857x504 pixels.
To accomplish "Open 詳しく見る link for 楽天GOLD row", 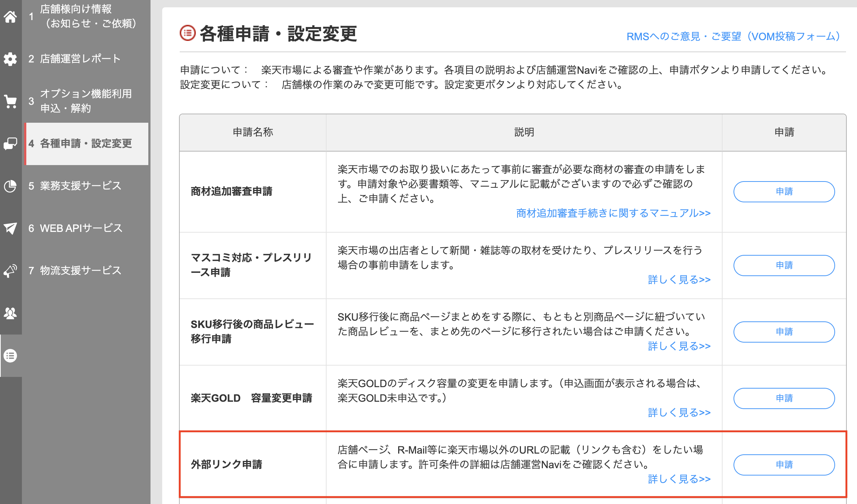I will pos(679,413).
